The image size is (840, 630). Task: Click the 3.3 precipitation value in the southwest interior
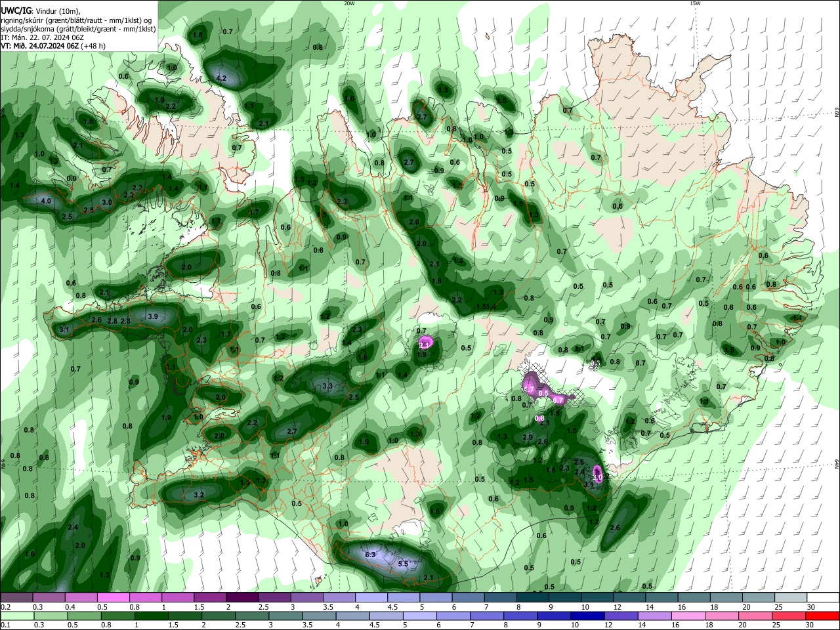[328, 386]
